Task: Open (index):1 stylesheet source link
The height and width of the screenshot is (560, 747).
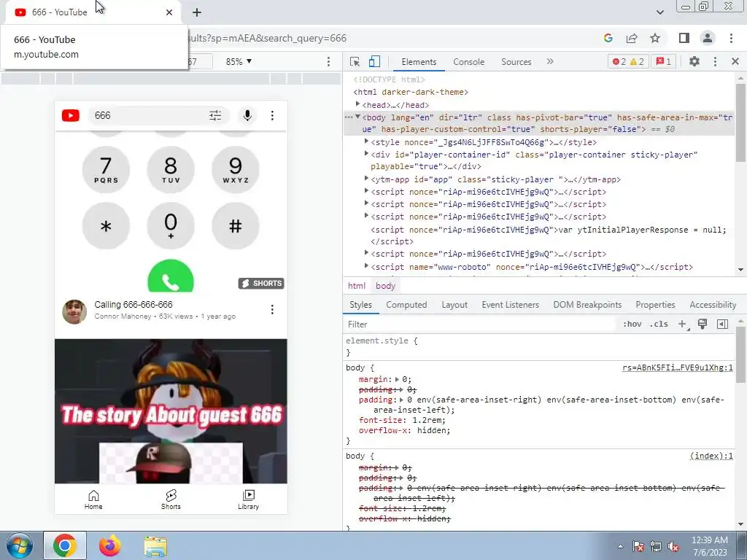Action: [x=711, y=456]
